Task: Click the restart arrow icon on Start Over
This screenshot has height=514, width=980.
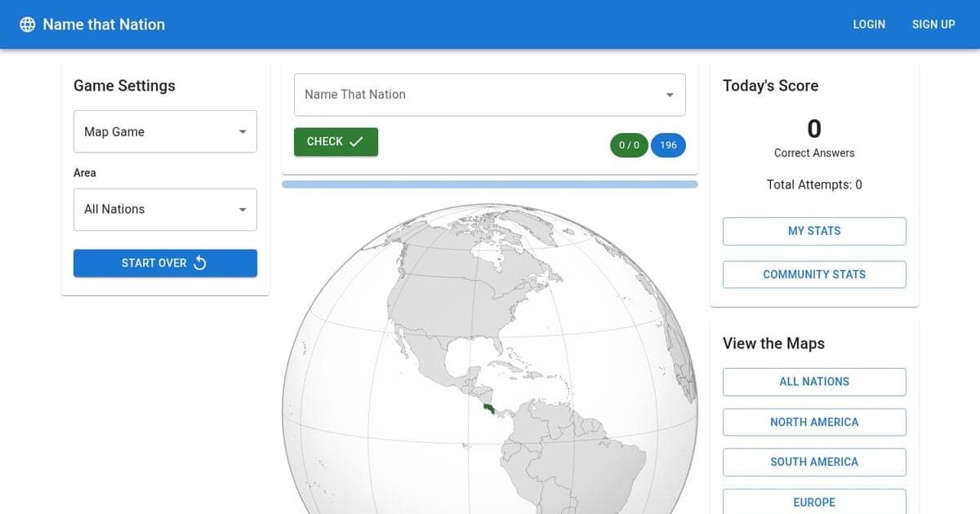Action: coord(200,263)
